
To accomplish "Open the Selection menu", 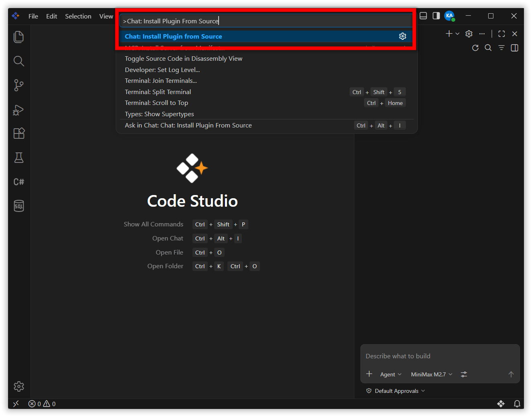I will click(78, 16).
